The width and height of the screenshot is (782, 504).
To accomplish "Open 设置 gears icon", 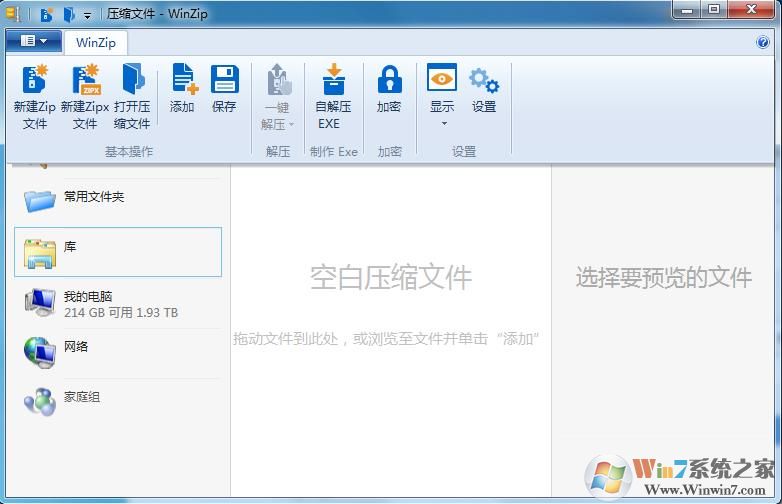I will [x=484, y=80].
